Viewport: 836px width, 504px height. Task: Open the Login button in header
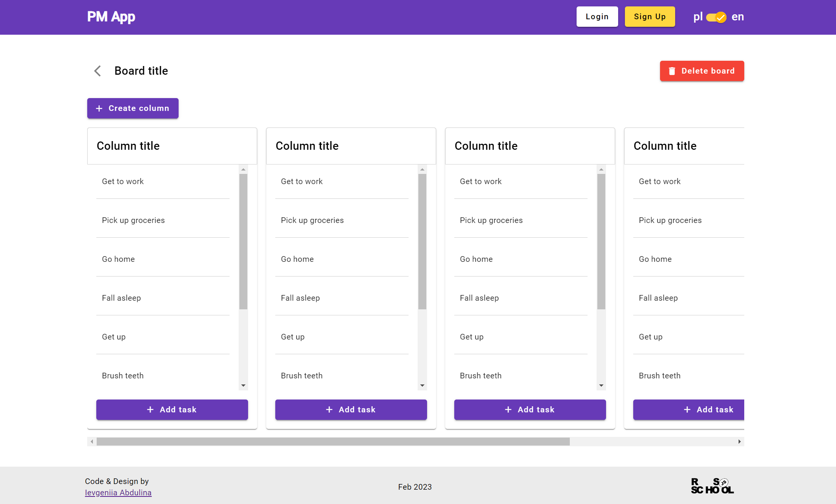click(597, 17)
